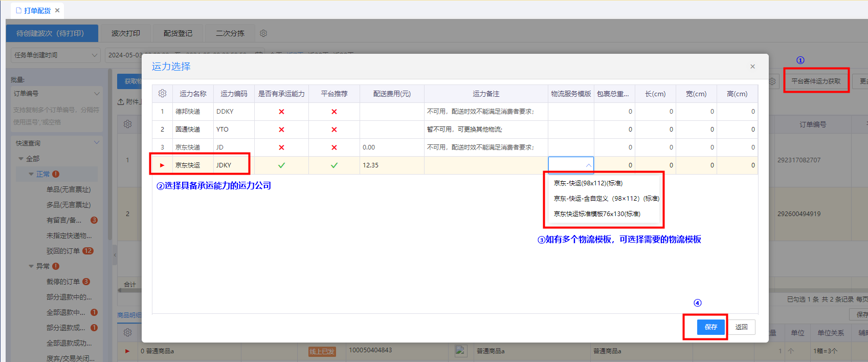Click order number 292600494919
The image size is (868, 362).
click(x=799, y=214)
